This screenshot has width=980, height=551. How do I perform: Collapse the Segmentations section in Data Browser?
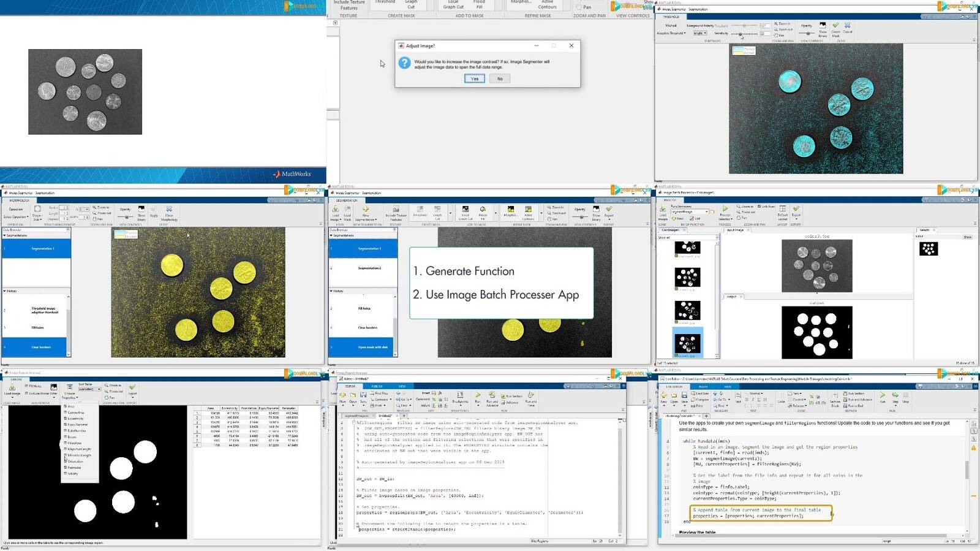[x=331, y=235]
